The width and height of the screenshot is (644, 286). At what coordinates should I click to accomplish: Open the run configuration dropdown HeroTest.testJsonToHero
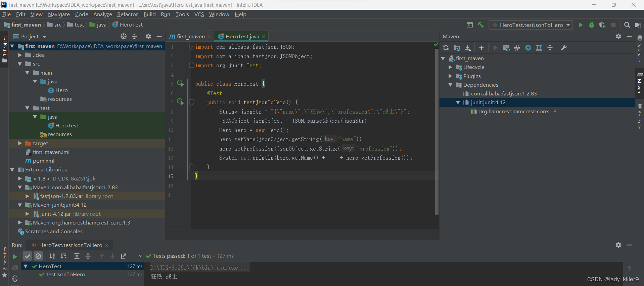click(x=531, y=25)
